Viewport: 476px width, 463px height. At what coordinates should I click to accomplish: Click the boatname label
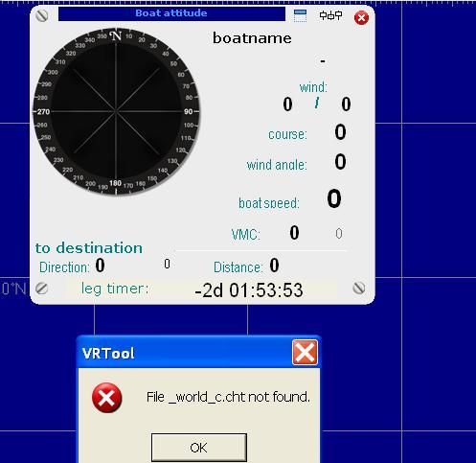point(252,38)
